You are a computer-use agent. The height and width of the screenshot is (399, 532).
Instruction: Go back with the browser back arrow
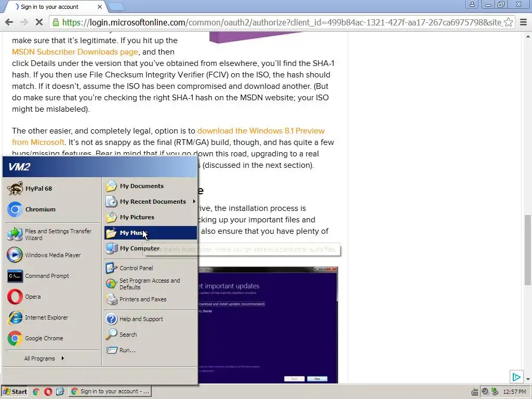pyautogui.click(x=9, y=22)
